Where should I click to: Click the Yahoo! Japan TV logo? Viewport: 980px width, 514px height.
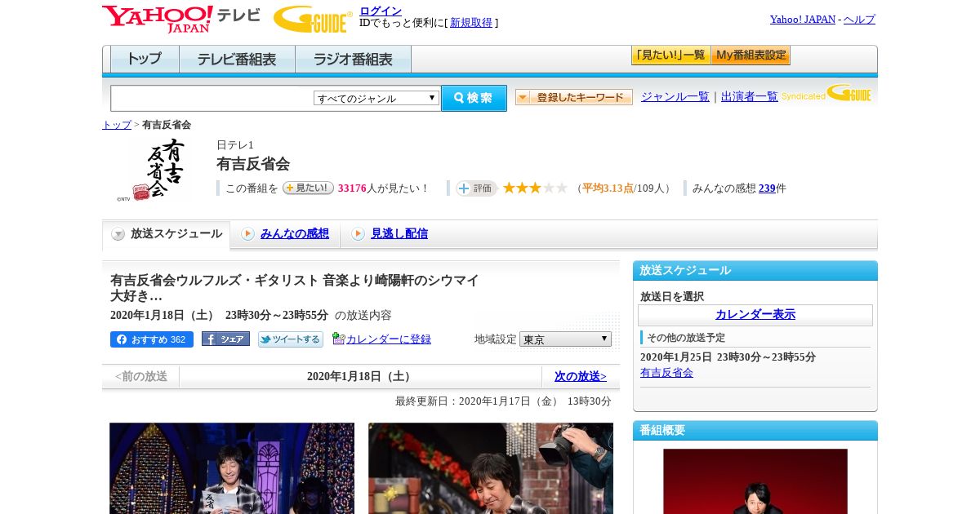(180, 19)
